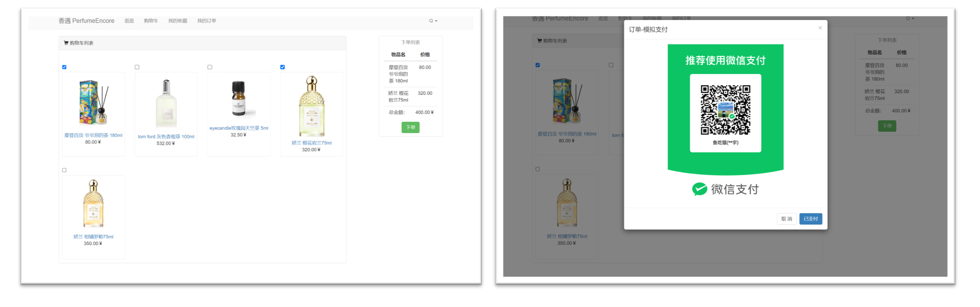This screenshot has height=307, width=980.
Task: Click the dimmed 爷爷泡的茶 checkbox behind the payment dialog
Action: [538, 65]
